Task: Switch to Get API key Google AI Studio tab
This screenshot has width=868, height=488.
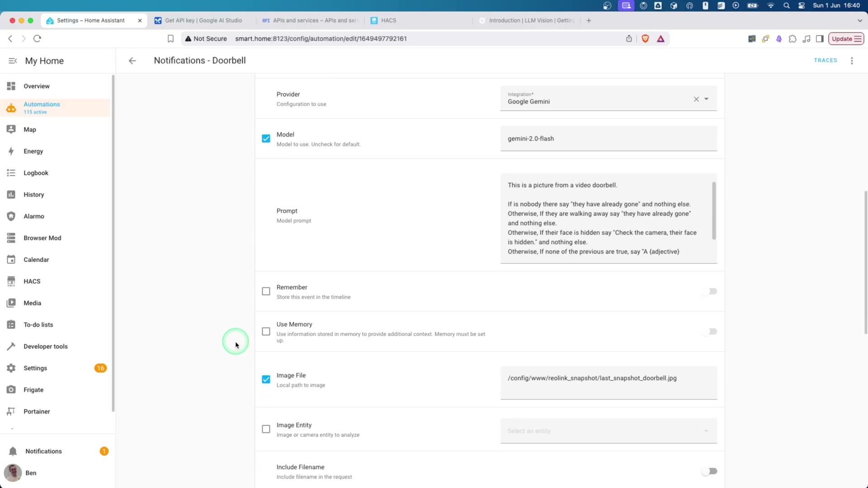Action: 203,20
